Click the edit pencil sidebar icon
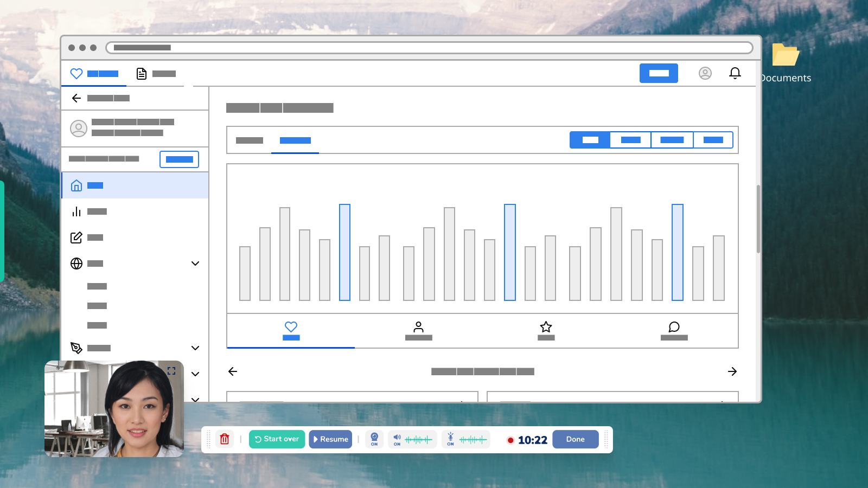This screenshot has width=868, height=488. (x=76, y=237)
